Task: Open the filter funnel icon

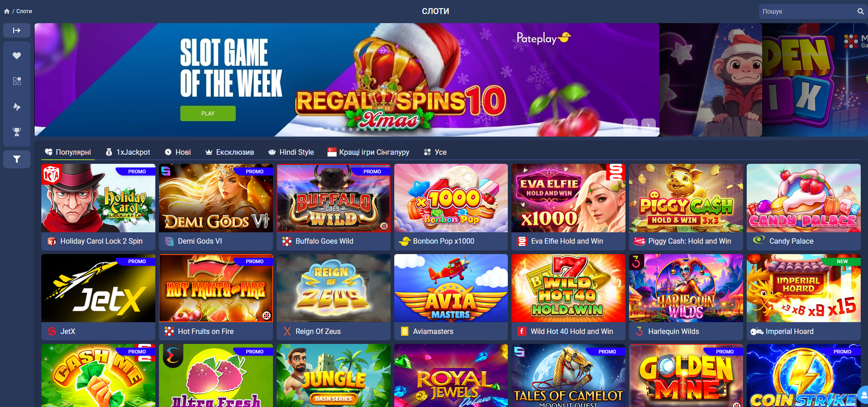Action: [17, 159]
